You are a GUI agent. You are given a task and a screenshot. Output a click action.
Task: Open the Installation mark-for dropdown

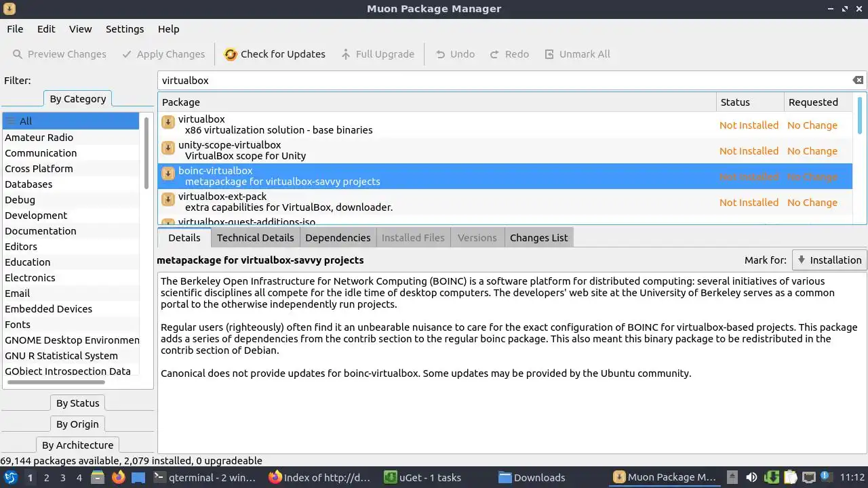pyautogui.click(x=829, y=260)
